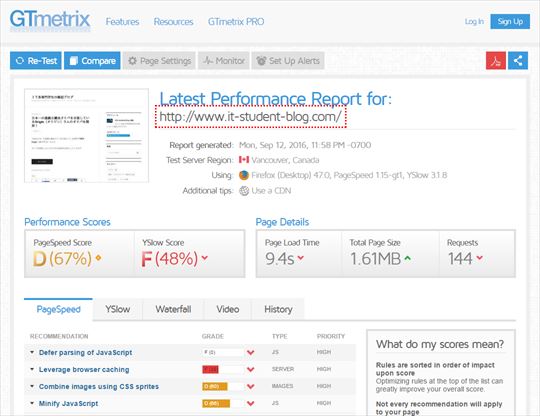540x416 pixels.
Task: Expand Combine images using CSS sprites triangle
Action: pyautogui.click(x=32, y=386)
